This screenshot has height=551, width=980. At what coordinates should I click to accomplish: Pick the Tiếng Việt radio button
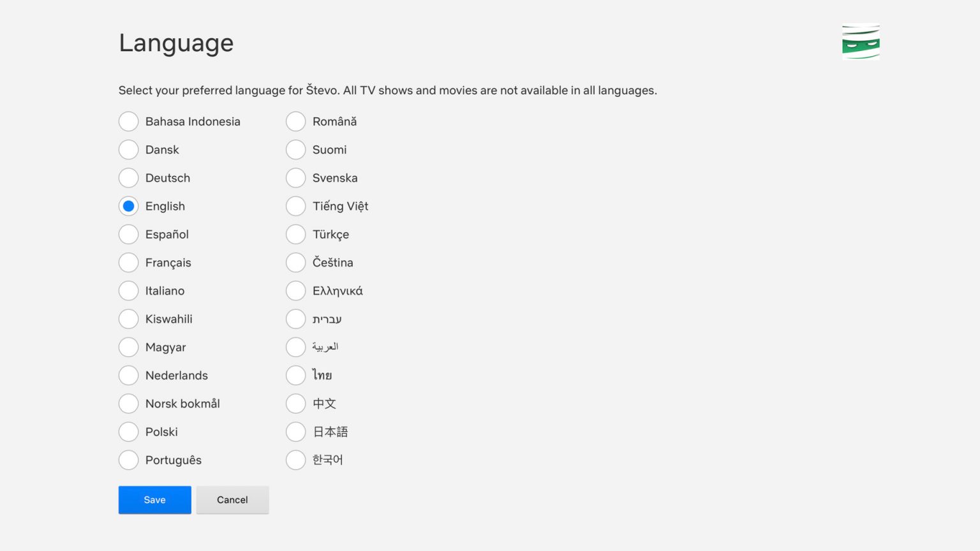[295, 206]
